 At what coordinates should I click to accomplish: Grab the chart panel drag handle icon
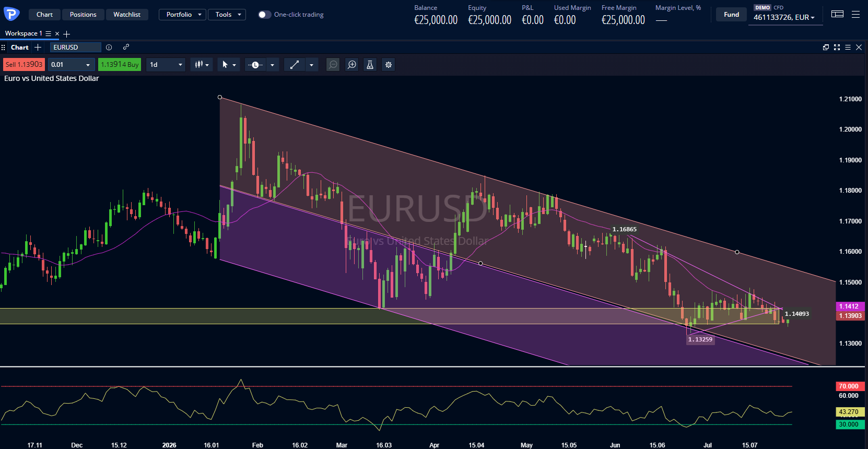tap(4, 48)
